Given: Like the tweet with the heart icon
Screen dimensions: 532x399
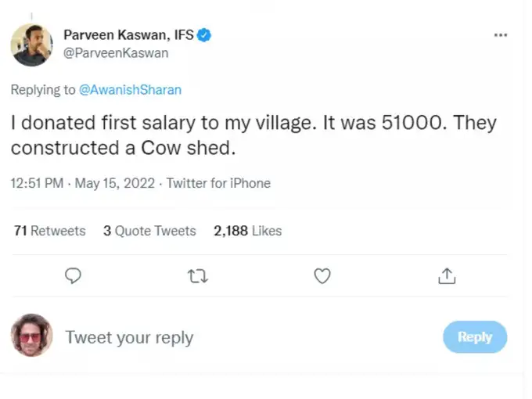Looking at the screenshot, I should pos(322,275).
